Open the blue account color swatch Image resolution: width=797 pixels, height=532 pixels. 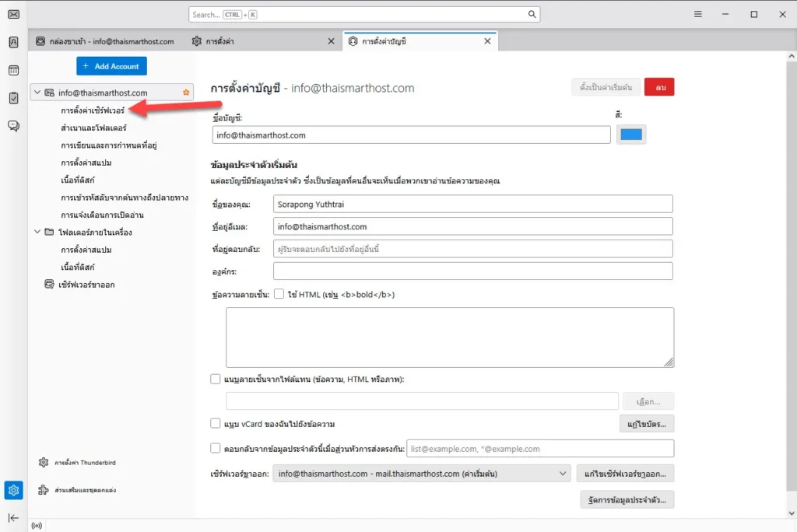(631, 135)
